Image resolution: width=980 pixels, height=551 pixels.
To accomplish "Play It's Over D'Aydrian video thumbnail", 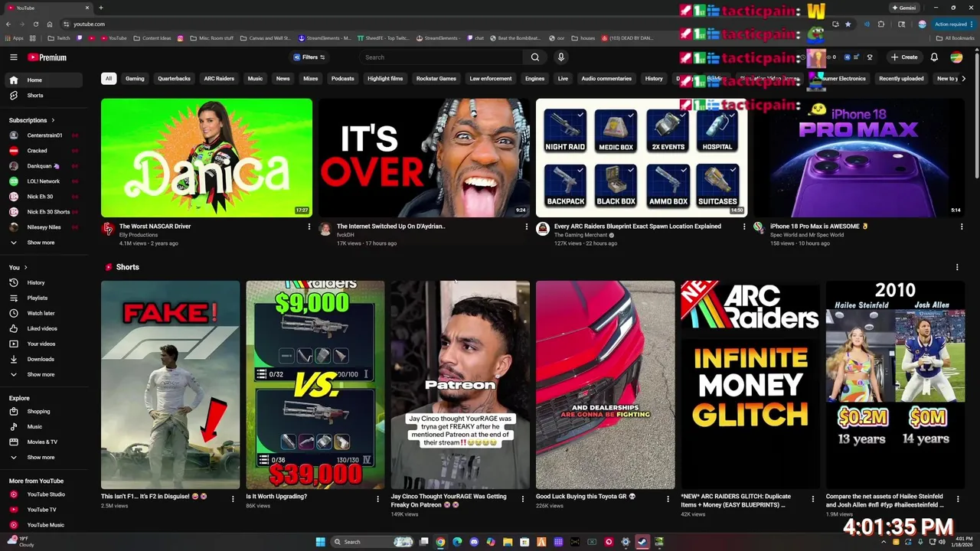I will point(424,158).
